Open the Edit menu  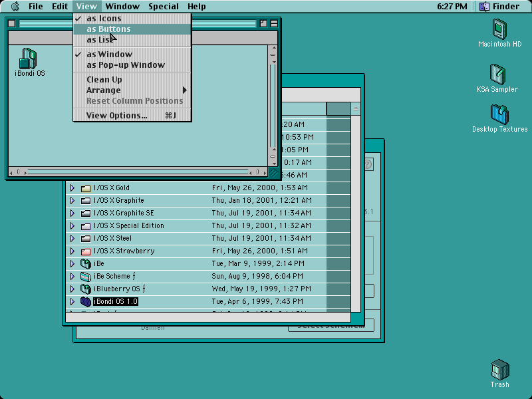tap(60, 7)
